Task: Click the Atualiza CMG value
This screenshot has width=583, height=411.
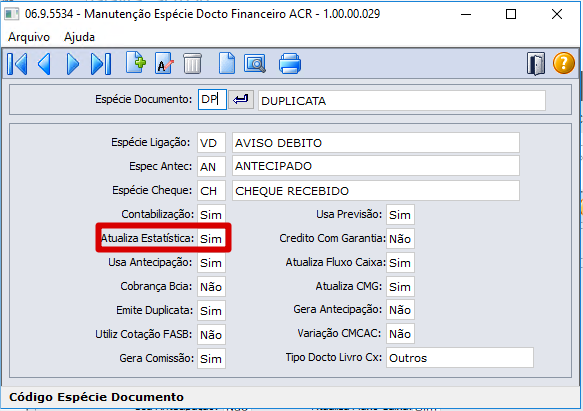Action: coord(400,286)
